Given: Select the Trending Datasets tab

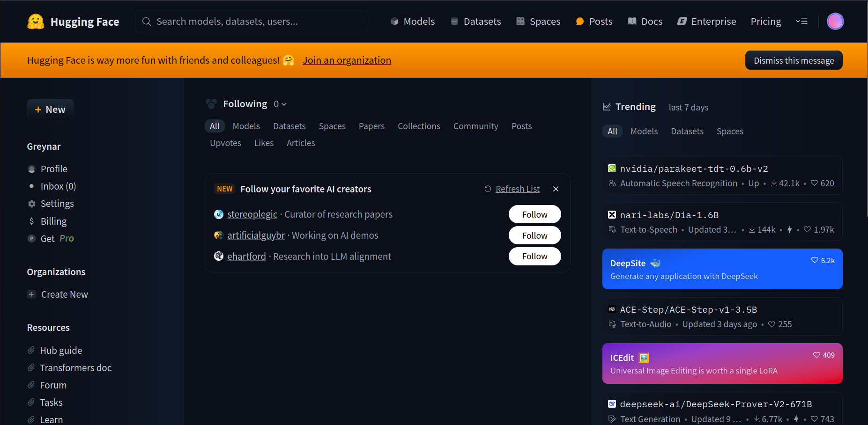Looking at the screenshot, I should coord(687,131).
